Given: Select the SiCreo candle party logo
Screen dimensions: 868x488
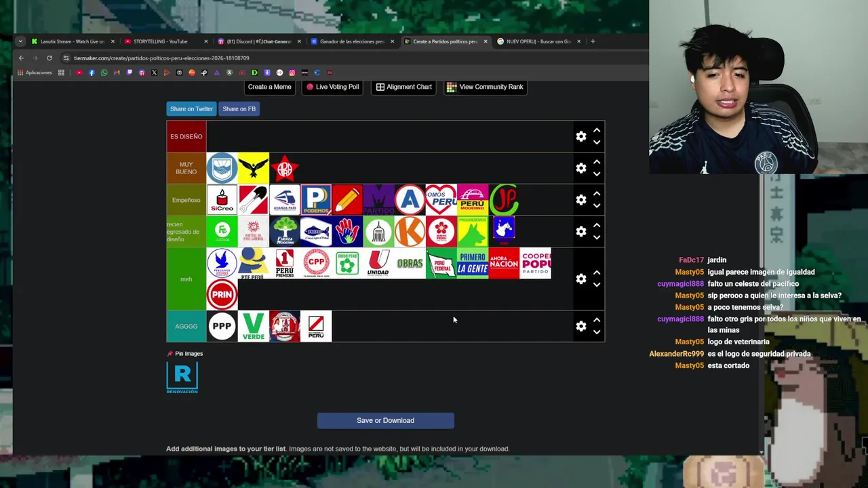Looking at the screenshot, I should point(222,200).
